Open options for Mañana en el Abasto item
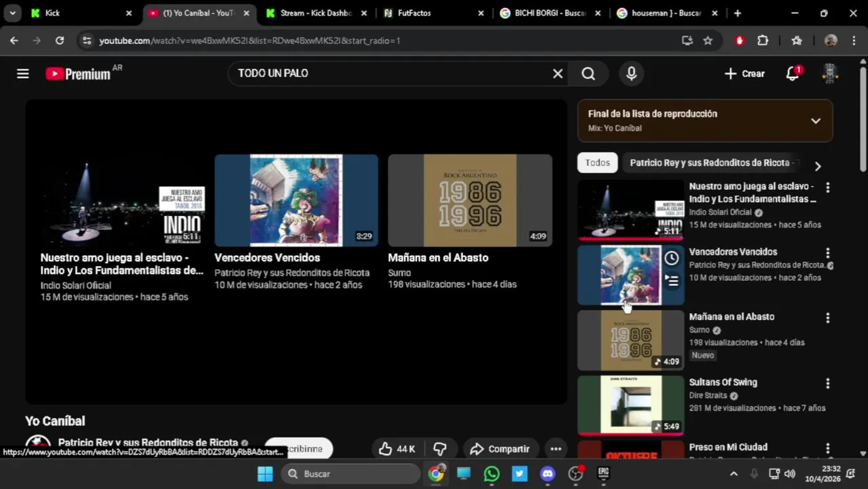This screenshot has width=868, height=489. pos(827,318)
